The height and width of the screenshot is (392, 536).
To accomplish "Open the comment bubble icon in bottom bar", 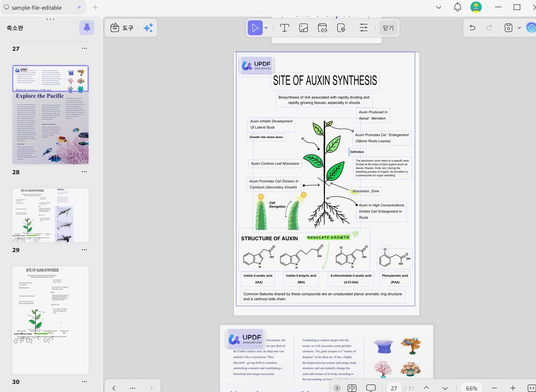I will pos(371,388).
